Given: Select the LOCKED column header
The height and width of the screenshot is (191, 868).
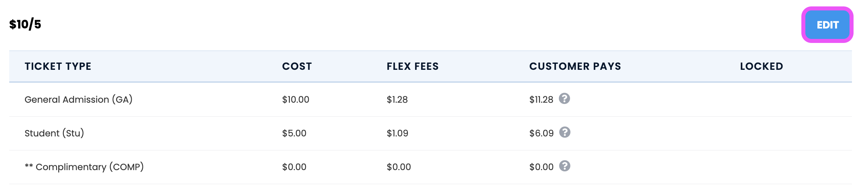Looking at the screenshot, I should [762, 66].
